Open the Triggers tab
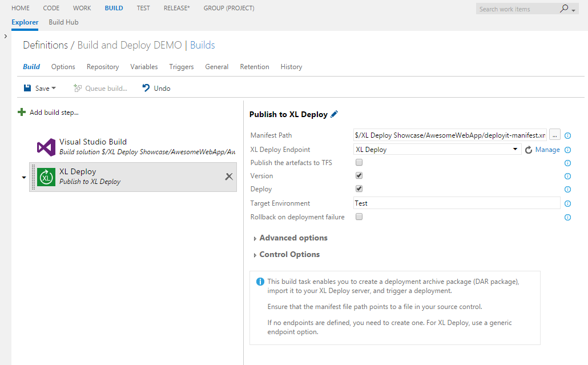Image resolution: width=588 pixels, height=365 pixels. (182, 67)
